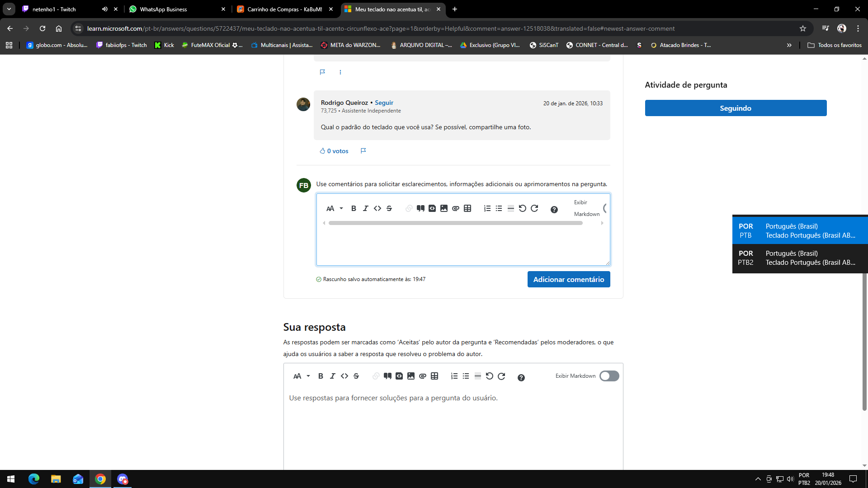Click Bold in the comment editor toolbar
This screenshot has width=868, height=488.
[x=354, y=208]
